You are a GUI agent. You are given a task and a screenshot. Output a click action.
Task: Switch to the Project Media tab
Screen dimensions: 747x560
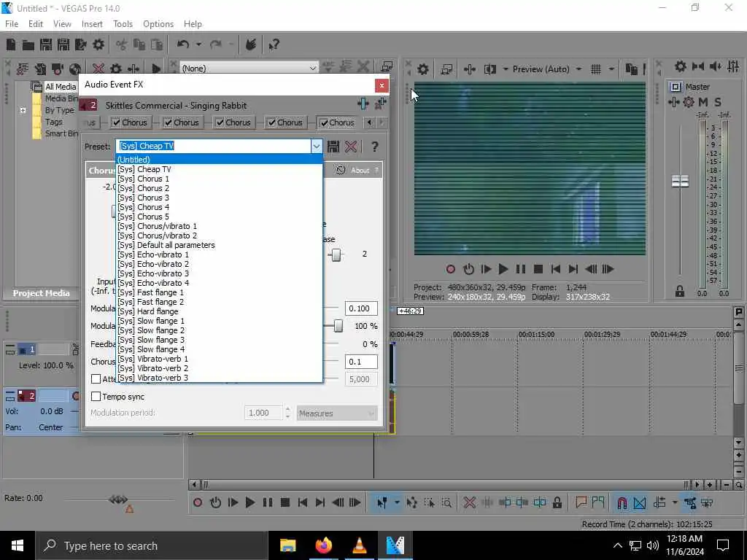[x=41, y=293]
